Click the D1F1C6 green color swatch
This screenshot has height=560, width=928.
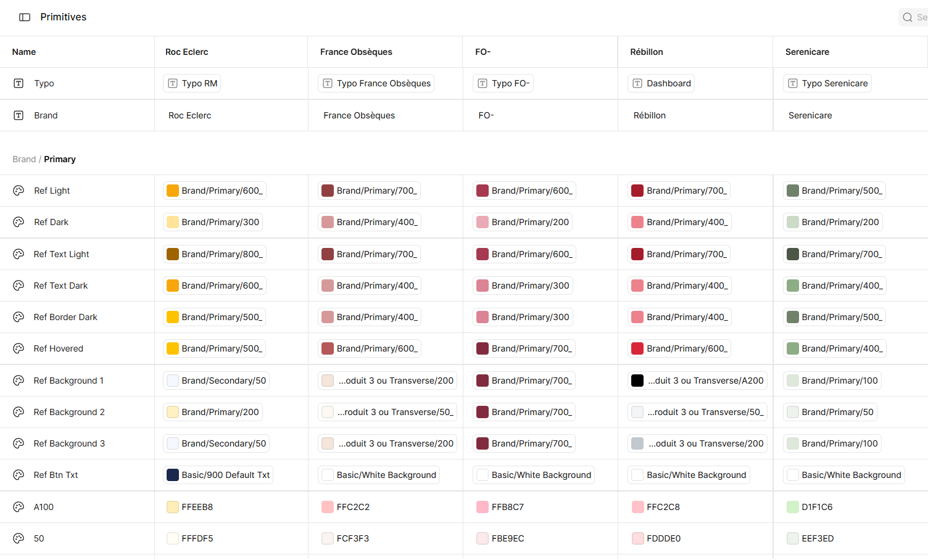pyautogui.click(x=793, y=507)
